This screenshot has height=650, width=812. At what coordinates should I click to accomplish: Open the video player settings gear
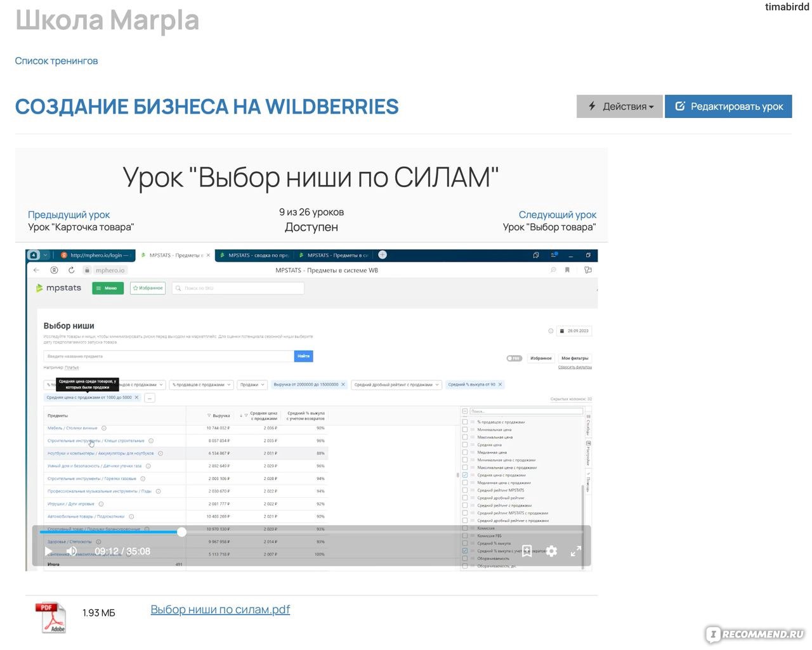point(551,551)
